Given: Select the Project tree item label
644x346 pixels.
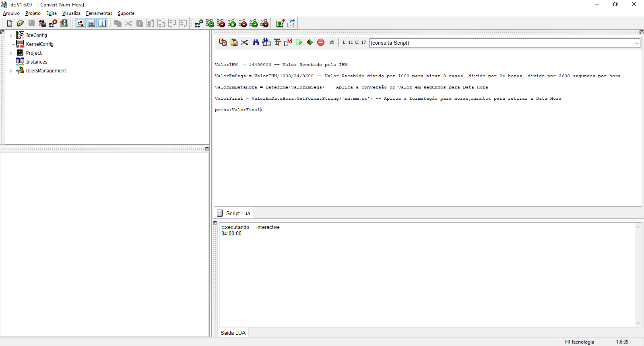Looking at the screenshot, I should tap(34, 53).
